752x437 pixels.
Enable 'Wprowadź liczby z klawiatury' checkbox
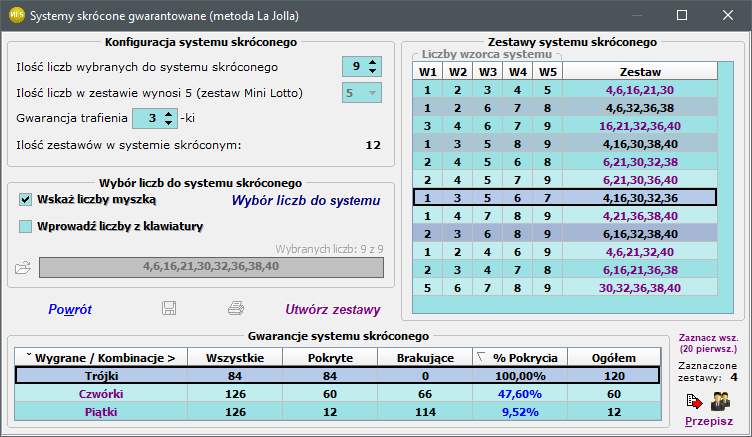pos(25,226)
